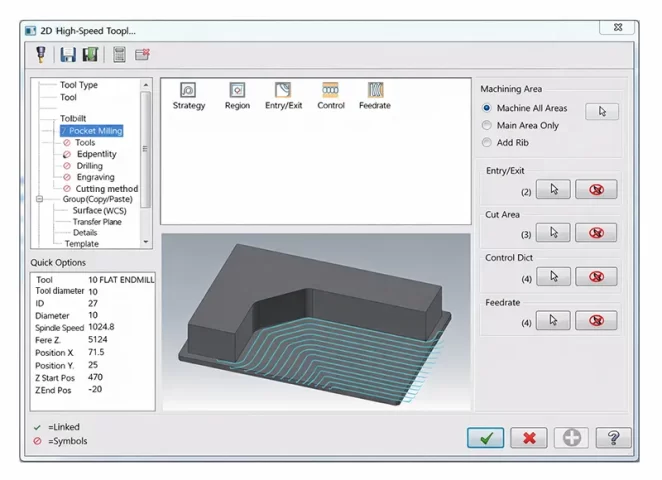Click Entry/Exit select arrow button
This screenshot has width=662, height=480.
[x=553, y=189]
